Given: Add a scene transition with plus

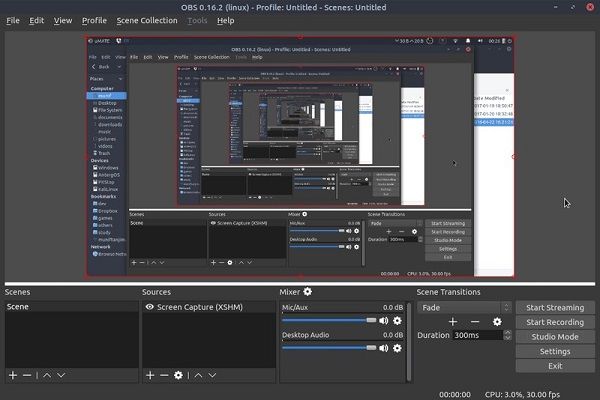Looking at the screenshot, I should [453, 322].
